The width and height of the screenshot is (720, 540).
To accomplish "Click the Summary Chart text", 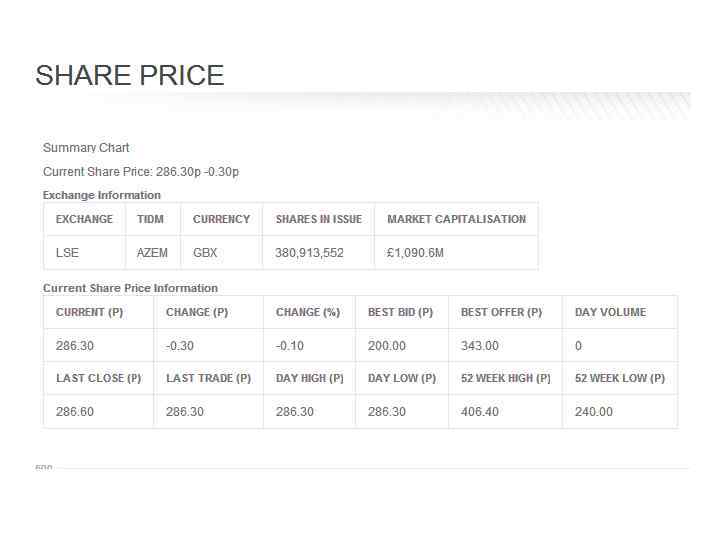I will pos(86,148).
